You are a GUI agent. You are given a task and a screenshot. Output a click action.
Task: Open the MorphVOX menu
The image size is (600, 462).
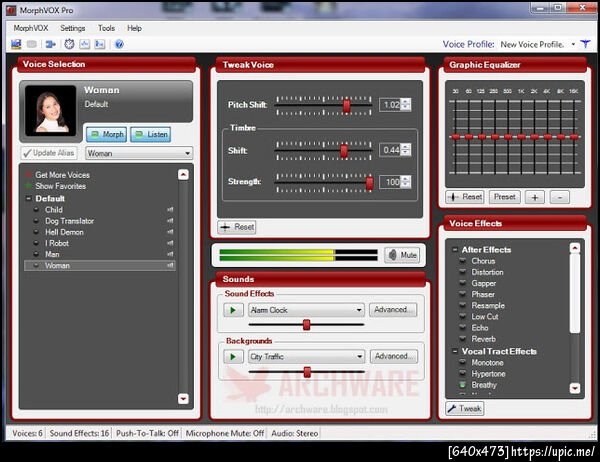coord(31,28)
